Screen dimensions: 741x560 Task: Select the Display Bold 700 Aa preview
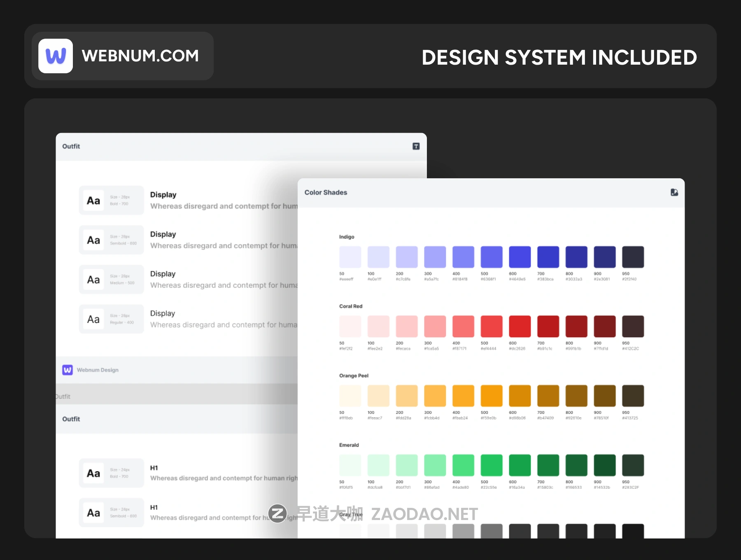(93, 201)
